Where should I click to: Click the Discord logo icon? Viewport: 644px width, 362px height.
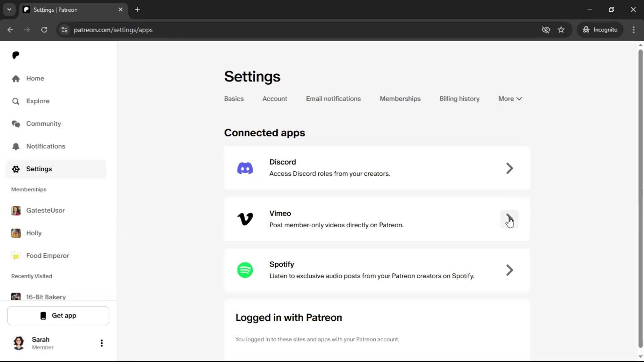tap(245, 168)
